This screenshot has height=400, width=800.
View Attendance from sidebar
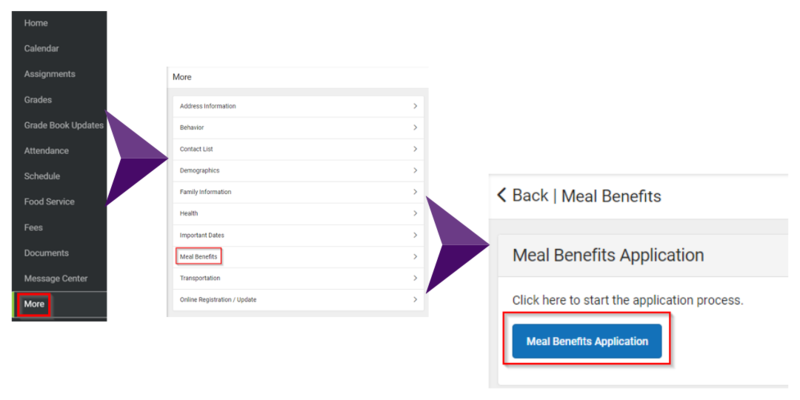46,151
